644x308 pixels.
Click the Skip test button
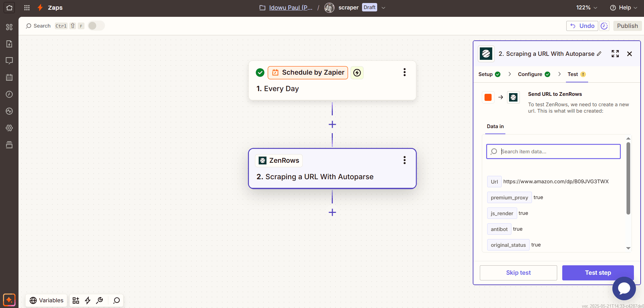[518, 273]
